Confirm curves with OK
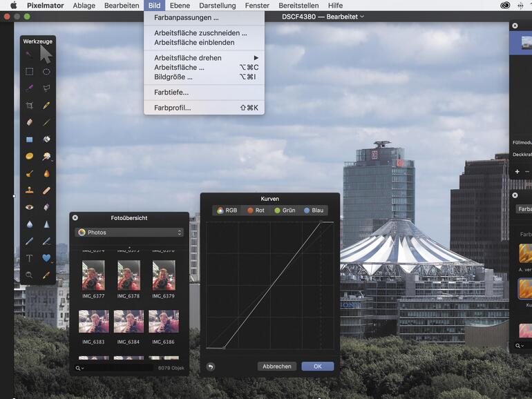 click(x=318, y=366)
